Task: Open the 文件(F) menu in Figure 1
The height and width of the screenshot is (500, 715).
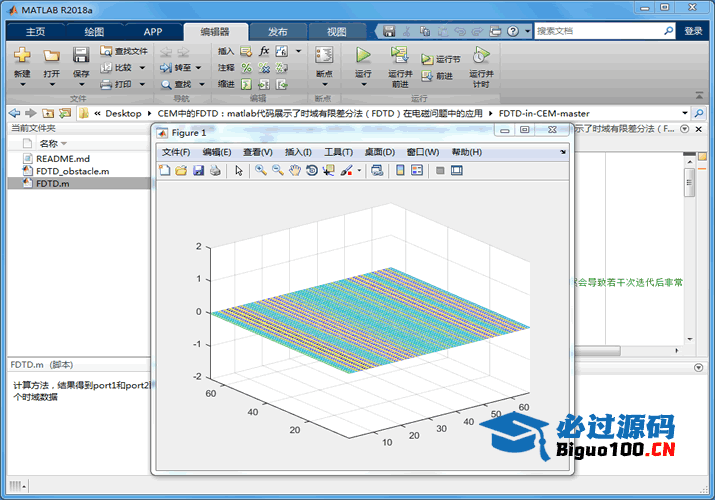Action: point(176,152)
